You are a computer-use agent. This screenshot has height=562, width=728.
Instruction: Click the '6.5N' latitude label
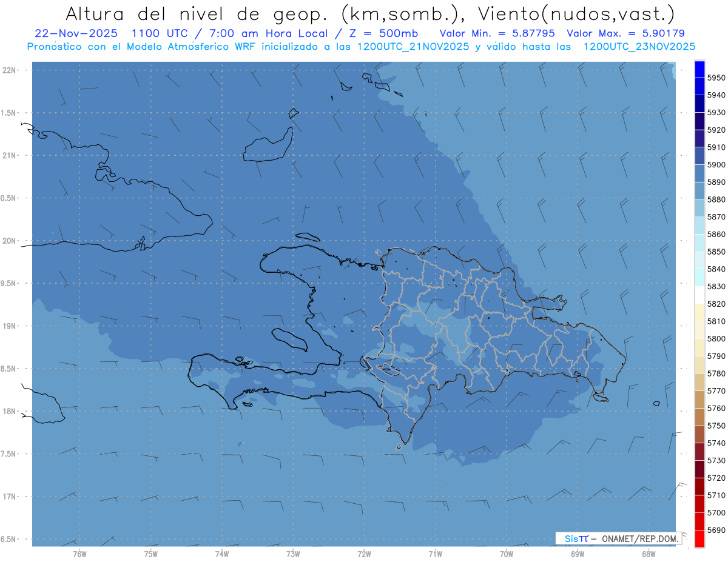tap(9, 540)
